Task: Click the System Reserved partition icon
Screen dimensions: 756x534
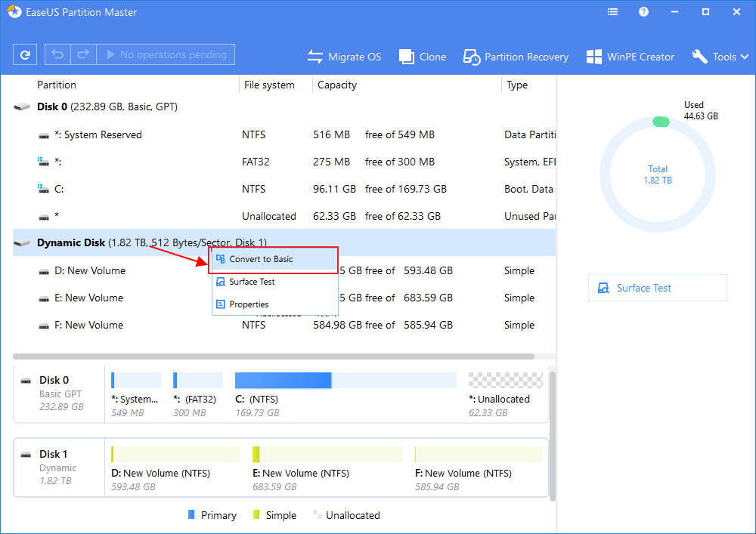Action: (44, 135)
